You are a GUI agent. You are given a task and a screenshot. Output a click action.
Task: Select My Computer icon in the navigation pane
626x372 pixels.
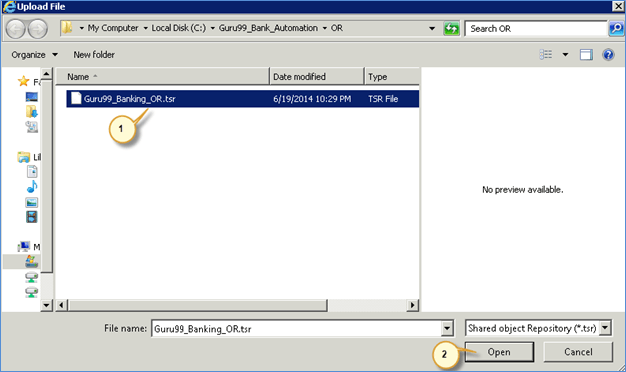24,247
